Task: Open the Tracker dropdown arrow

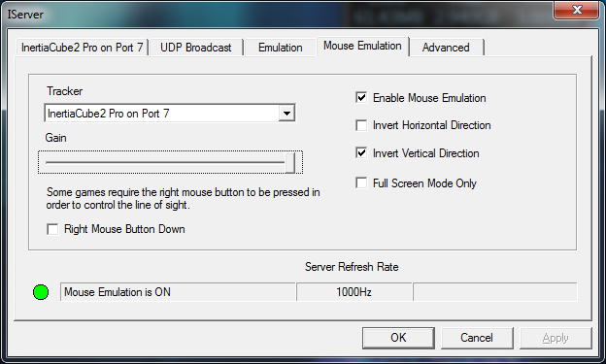Action: coord(286,114)
